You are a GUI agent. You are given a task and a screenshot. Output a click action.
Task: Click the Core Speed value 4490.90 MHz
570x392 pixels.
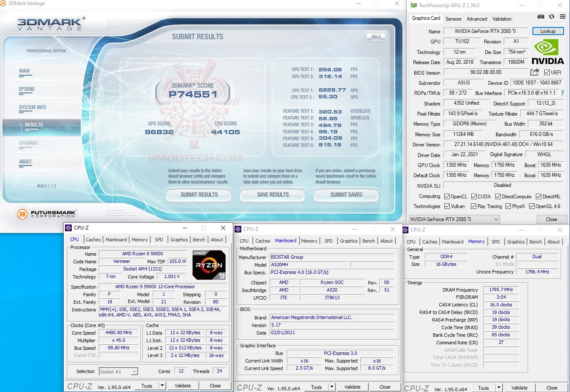coord(119,333)
